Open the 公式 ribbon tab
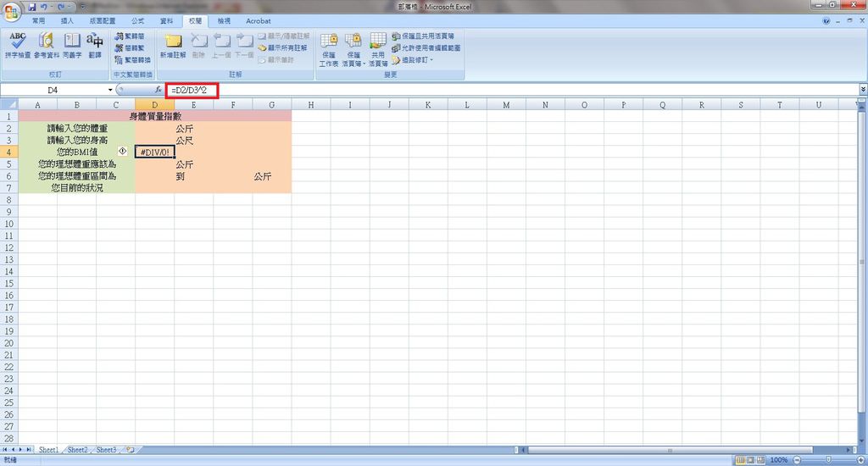This screenshot has width=868, height=466. pos(138,21)
